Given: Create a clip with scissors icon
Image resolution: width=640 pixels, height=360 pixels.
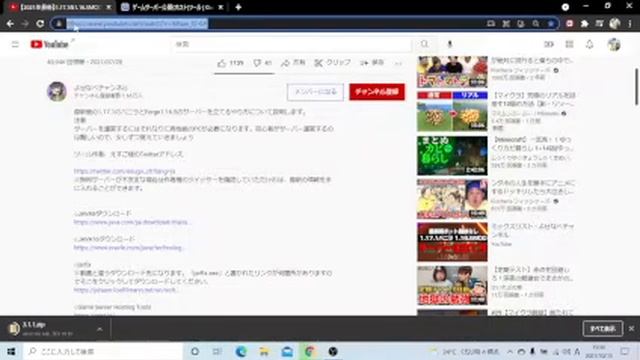Looking at the screenshot, I should tap(332, 62).
